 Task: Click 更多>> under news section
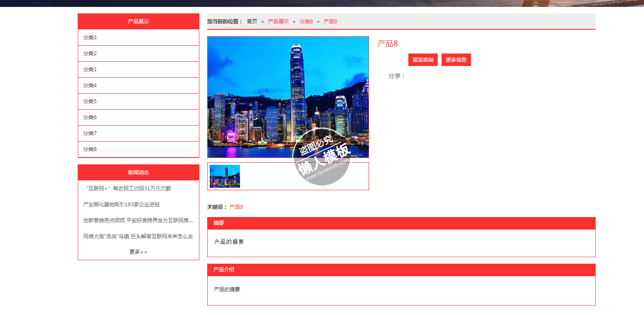point(138,252)
